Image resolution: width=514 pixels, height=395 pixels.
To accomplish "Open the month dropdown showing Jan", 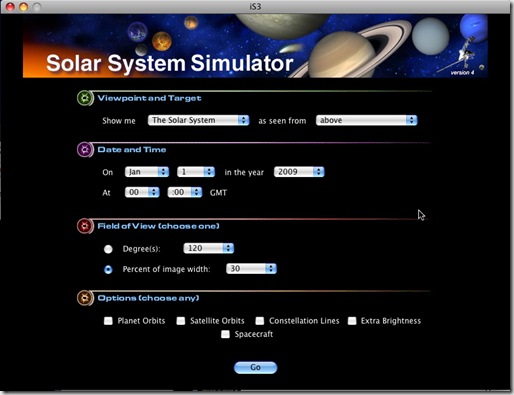I will coord(147,172).
